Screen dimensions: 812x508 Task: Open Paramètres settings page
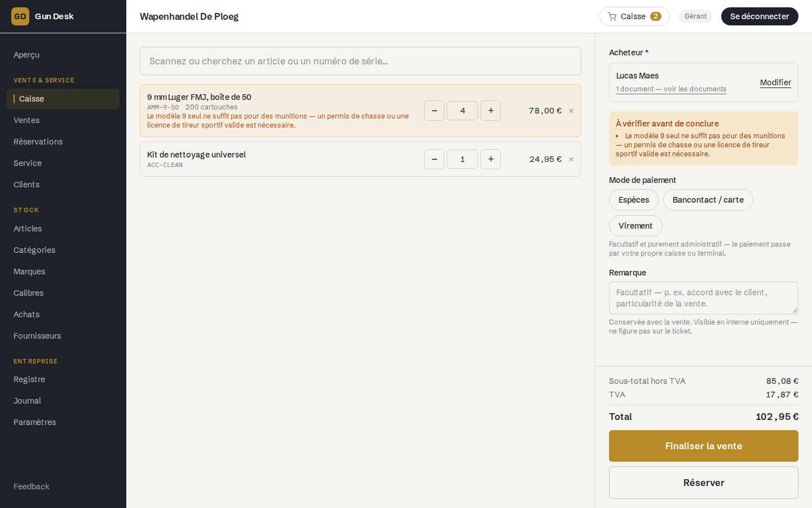coord(63,422)
